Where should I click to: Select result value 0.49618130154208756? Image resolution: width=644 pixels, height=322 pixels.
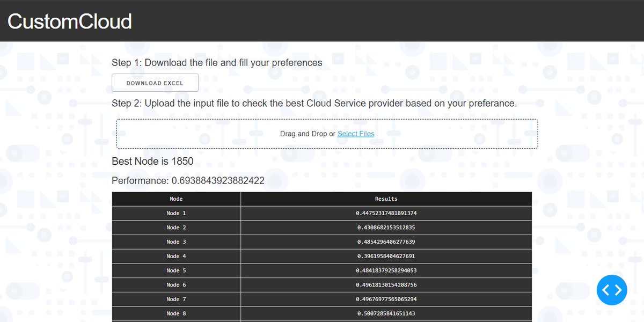[386, 285]
